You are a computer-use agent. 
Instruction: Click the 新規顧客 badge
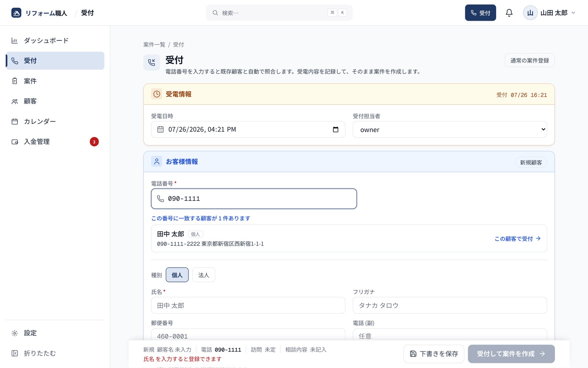click(531, 162)
